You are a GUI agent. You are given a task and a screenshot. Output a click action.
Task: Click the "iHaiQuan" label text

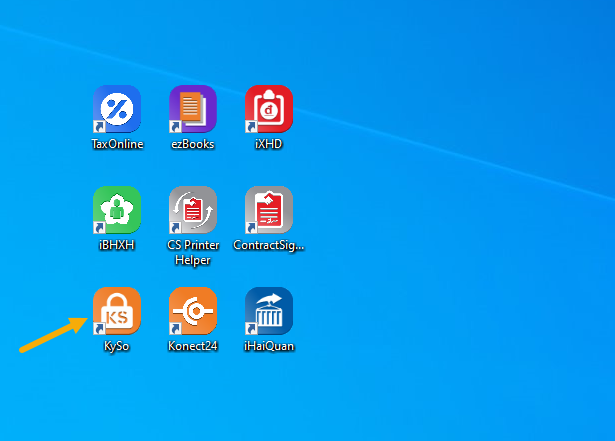(269, 346)
